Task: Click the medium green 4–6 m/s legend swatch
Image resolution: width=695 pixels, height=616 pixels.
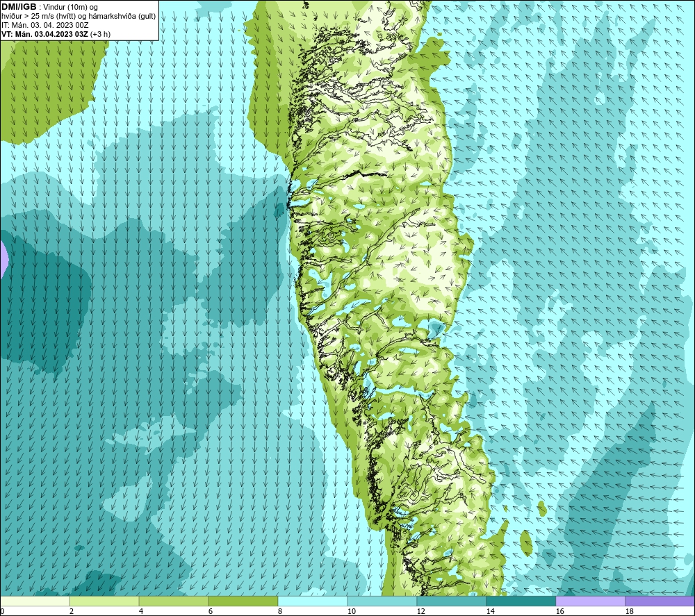Action: 174,601
